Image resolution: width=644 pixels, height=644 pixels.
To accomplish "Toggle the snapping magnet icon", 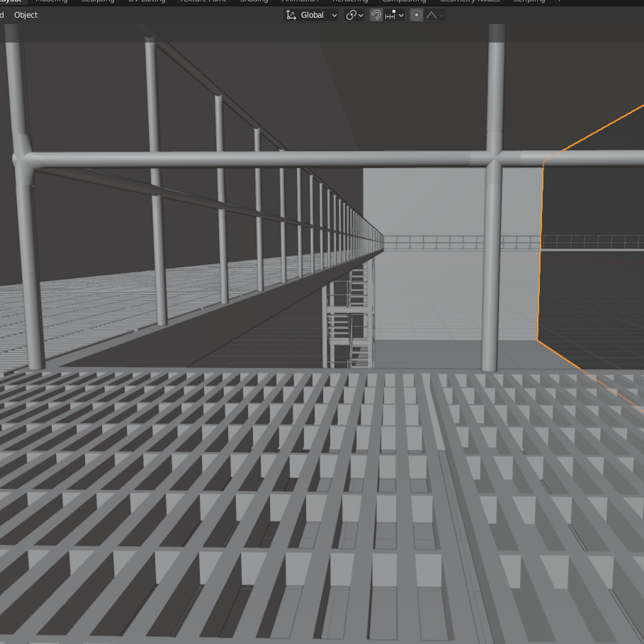I will pos(376,15).
